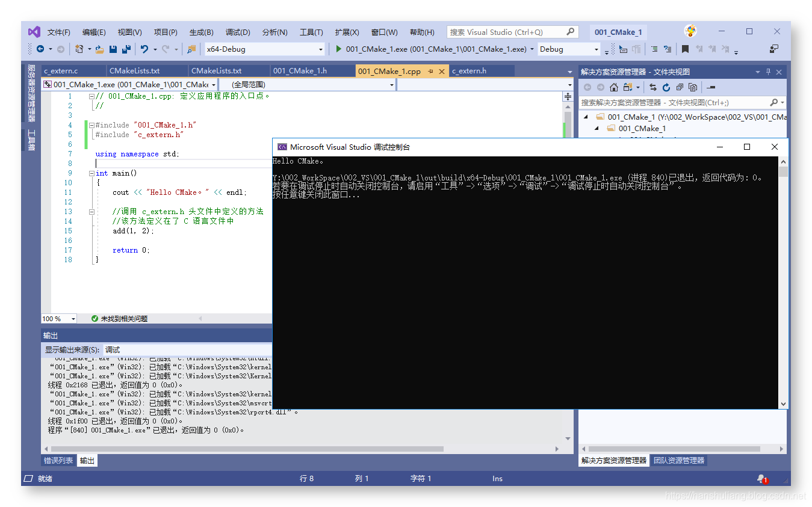812x507 pixels.
Task: Click Sync with Active Document icon
Action: pos(653,87)
